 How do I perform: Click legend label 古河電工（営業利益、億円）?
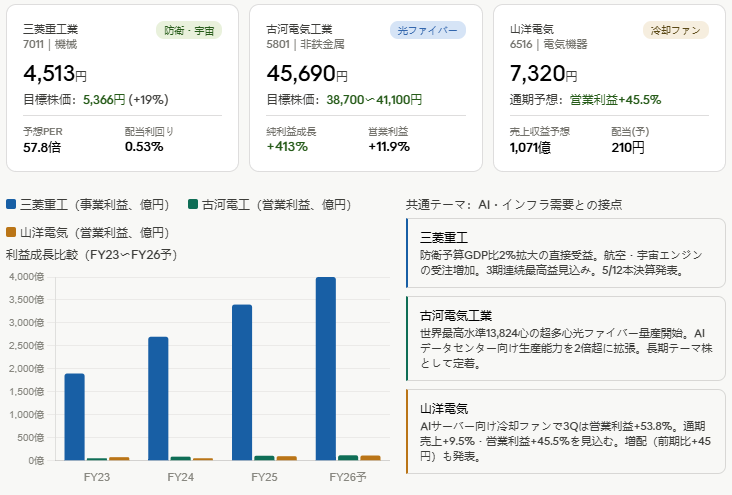pyautogui.click(x=276, y=205)
